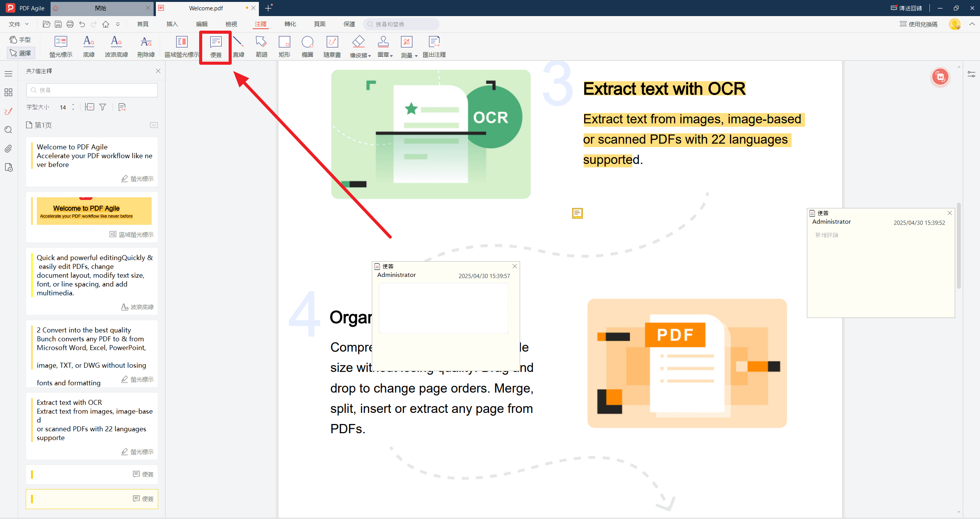Image resolution: width=980 pixels, height=519 pixels.
Task: Switch to 選擇 select mode
Action: pyautogui.click(x=21, y=53)
